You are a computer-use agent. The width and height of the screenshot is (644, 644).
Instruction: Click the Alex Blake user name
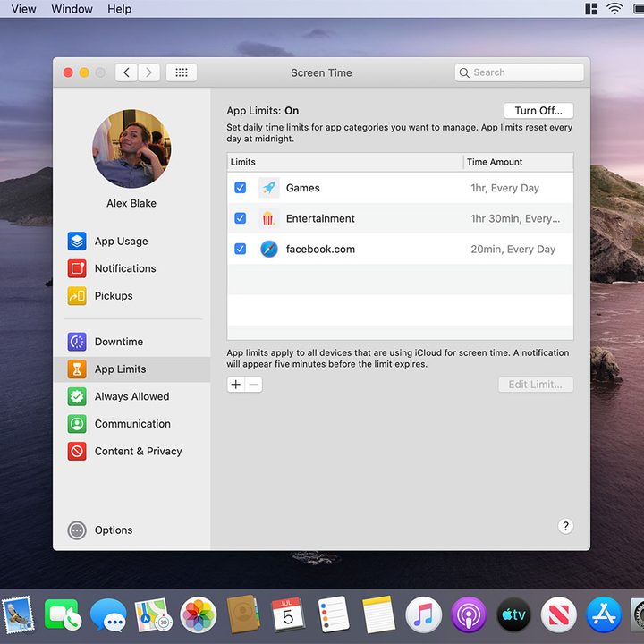click(x=131, y=203)
